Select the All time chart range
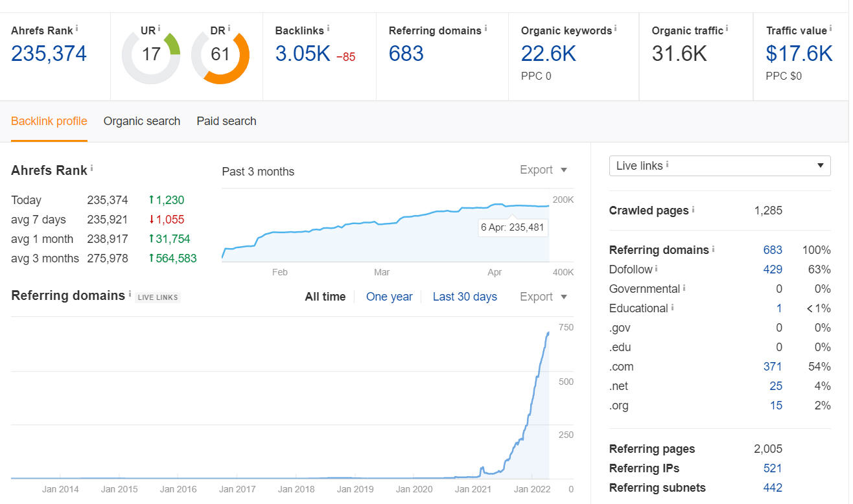Screen dimensions: 853x504 pyautogui.click(x=325, y=297)
